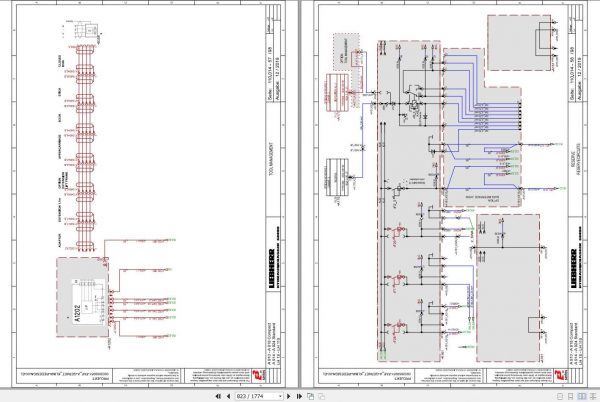Click the A1202 component label on left page
This screenshot has width=600, height=402.
click(x=77, y=313)
